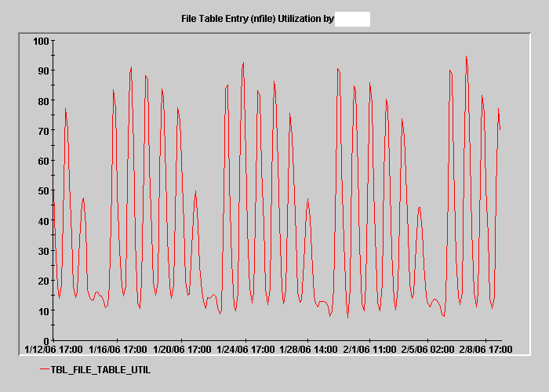Click the y-axis label 50

[43, 191]
